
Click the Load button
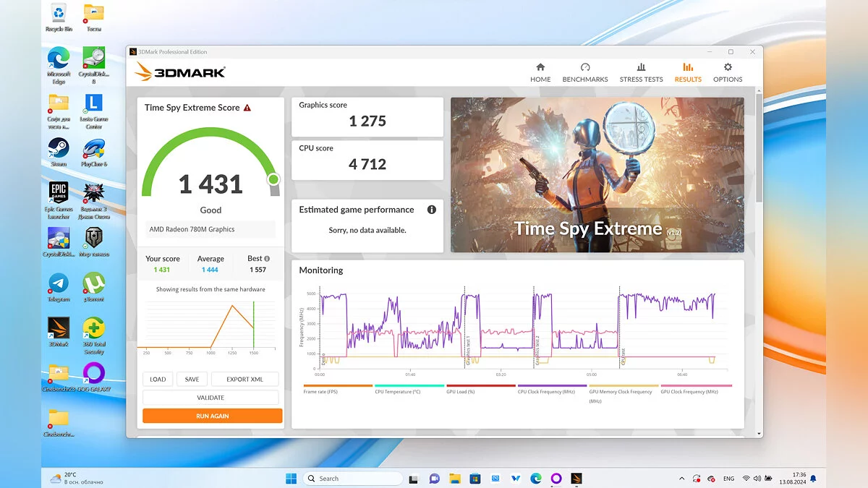[x=158, y=379]
